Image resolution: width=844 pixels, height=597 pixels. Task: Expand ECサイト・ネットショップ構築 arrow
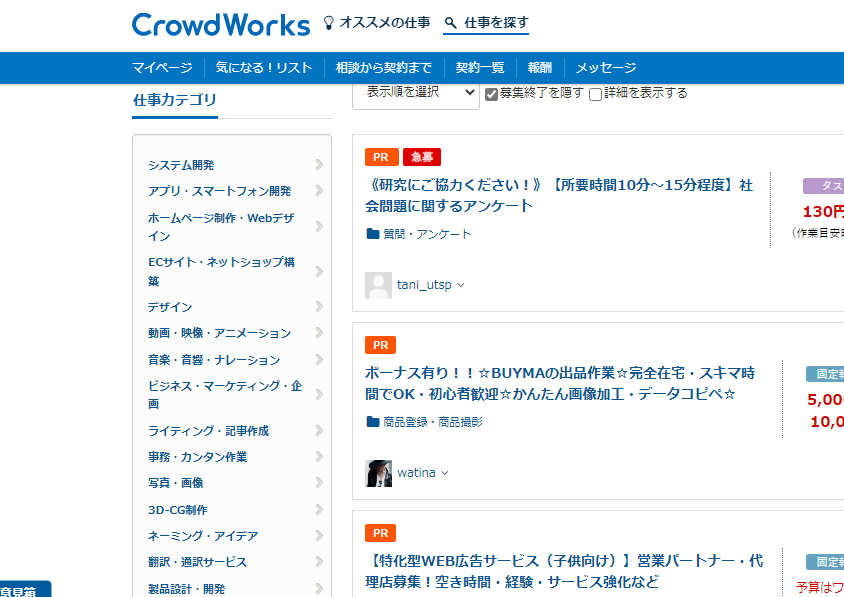319,271
